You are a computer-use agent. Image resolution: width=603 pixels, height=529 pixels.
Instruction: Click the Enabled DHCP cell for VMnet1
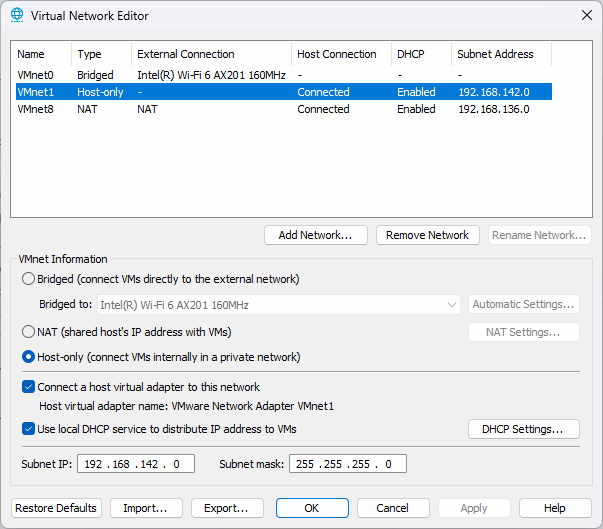coord(416,92)
